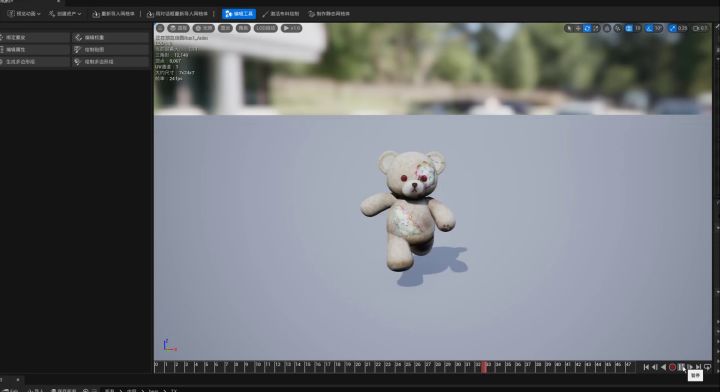Open the scale snap 0.25 dropdown
Image resolution: width=720 pixels, height=392 pixels.
click(682, 28)
